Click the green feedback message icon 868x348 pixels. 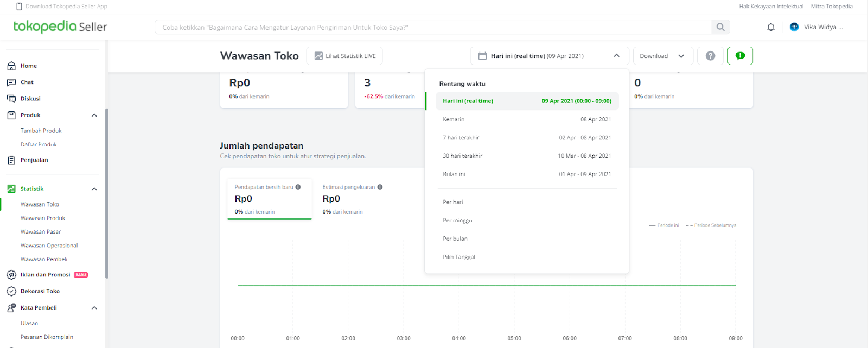click(x=740, y=56)
